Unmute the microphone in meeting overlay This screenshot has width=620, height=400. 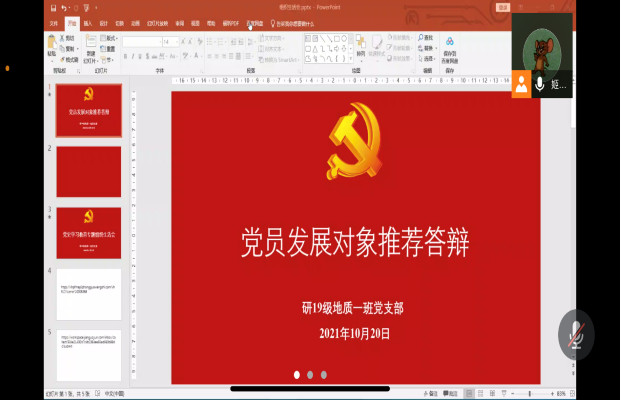click(x=576, y=335)
